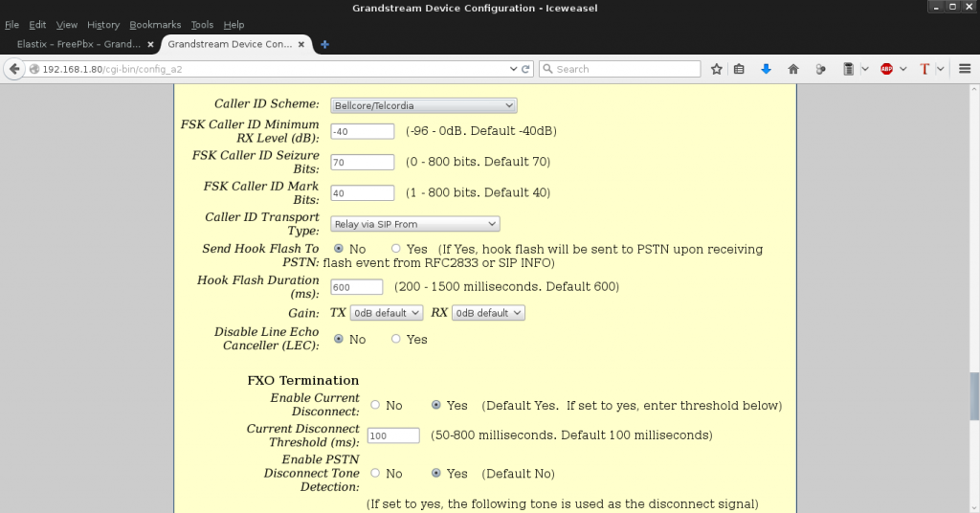Screen dimensions: 980x513
Task: Open the downloads arrow icon
Action: pos(766,69)
